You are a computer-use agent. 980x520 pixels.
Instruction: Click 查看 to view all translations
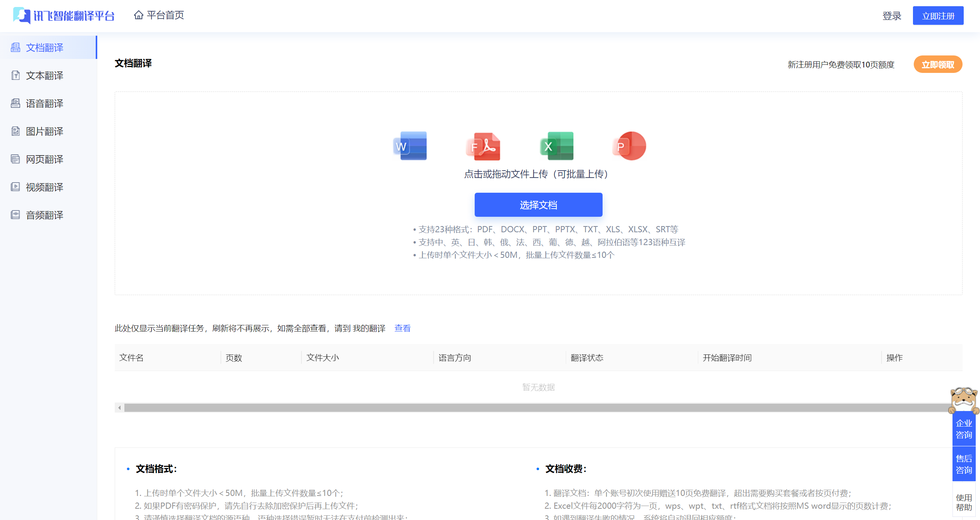(x=402, y=328)
